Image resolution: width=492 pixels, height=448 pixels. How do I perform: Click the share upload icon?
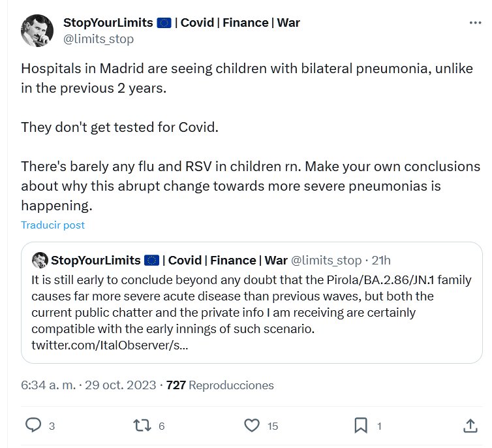click(x=470, y=425)
